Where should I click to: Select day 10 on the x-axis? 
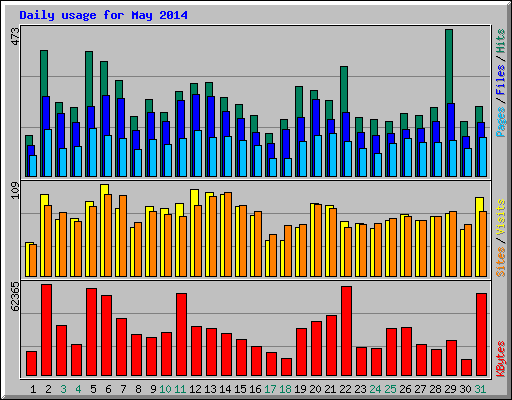165,389
